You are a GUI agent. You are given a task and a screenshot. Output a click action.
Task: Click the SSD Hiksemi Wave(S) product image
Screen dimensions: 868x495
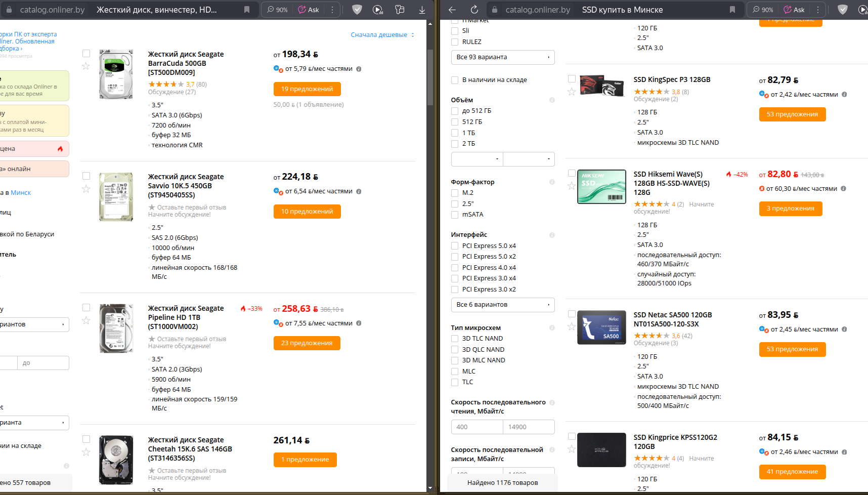601,187
